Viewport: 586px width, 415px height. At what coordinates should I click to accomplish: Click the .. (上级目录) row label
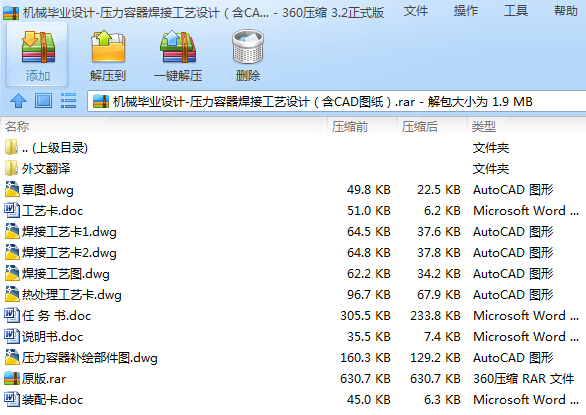click(x=55, y=148)
